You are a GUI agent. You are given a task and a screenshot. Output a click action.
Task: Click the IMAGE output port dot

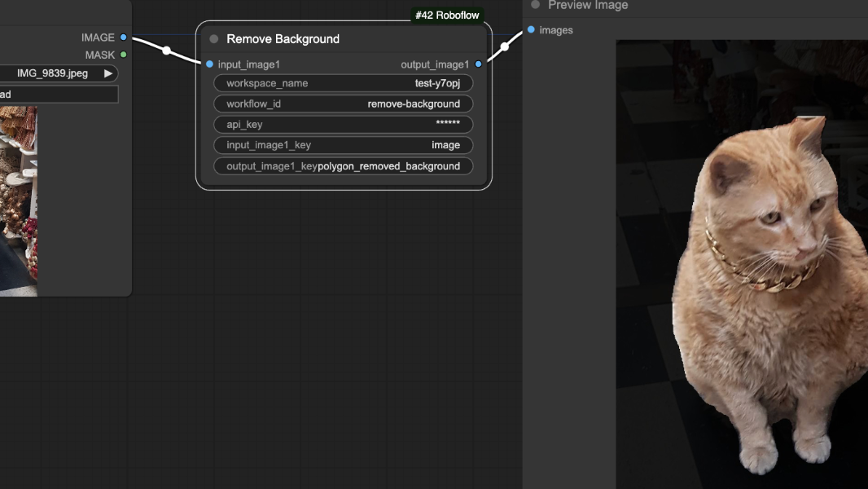tap(124, 37)
